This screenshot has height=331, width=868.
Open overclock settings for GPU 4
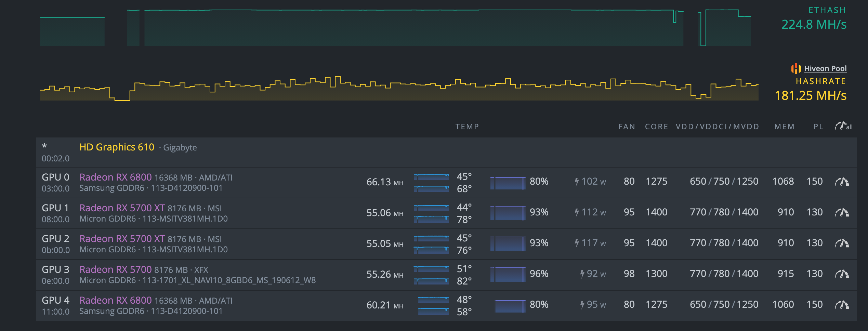click(842, 305)
